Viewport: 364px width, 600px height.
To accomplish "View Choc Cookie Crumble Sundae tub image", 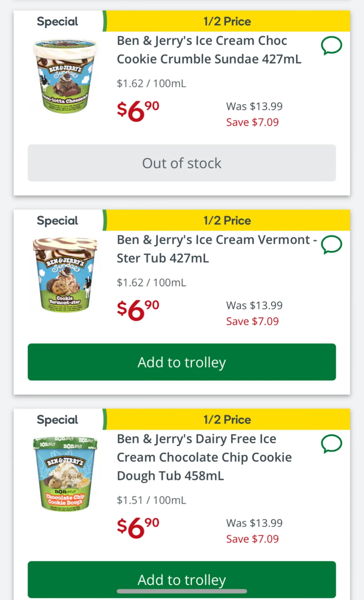I will point(65,77).
